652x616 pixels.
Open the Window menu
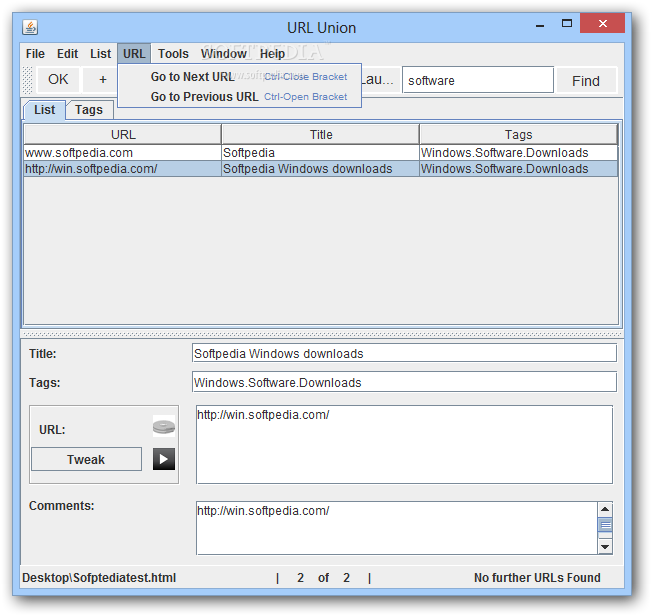[224, 54]
